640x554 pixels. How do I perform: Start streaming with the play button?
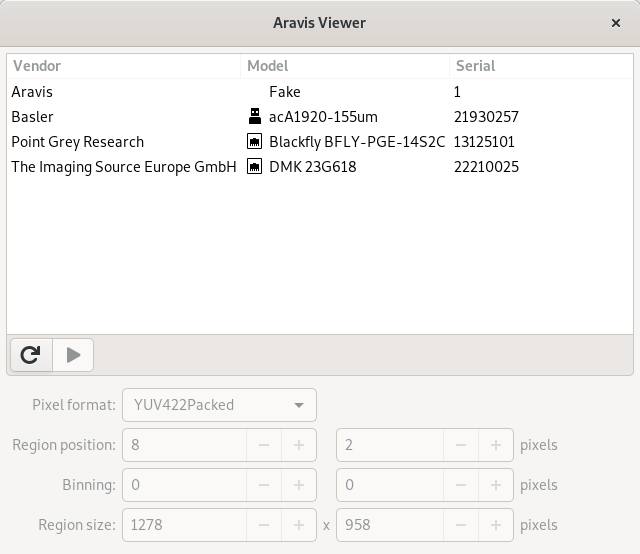coord(73,355)
